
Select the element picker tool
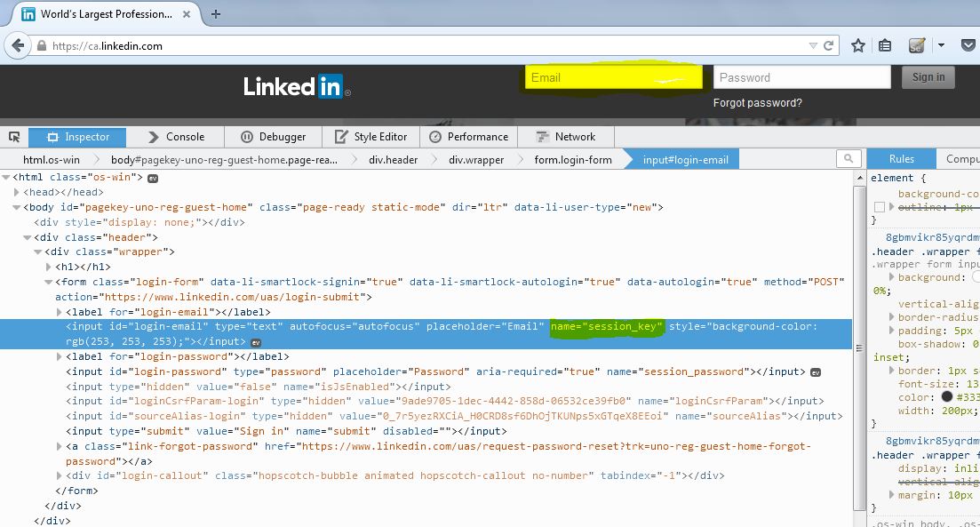click(12, 137)
